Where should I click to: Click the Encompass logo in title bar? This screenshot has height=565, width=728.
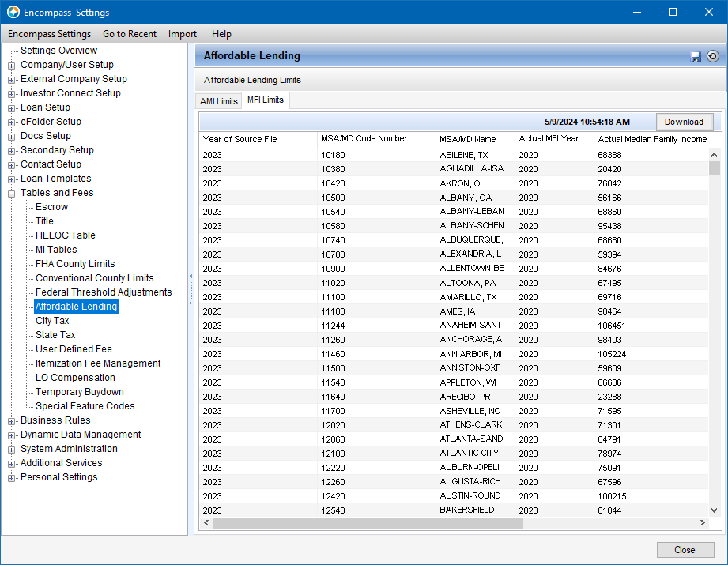pos(13,12)
